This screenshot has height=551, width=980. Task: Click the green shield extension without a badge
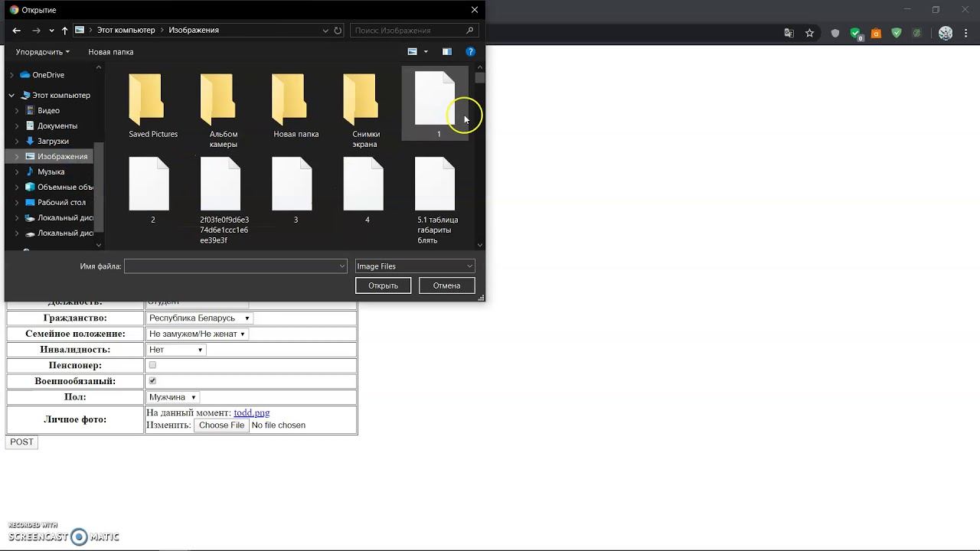click(x=897, y=33)
